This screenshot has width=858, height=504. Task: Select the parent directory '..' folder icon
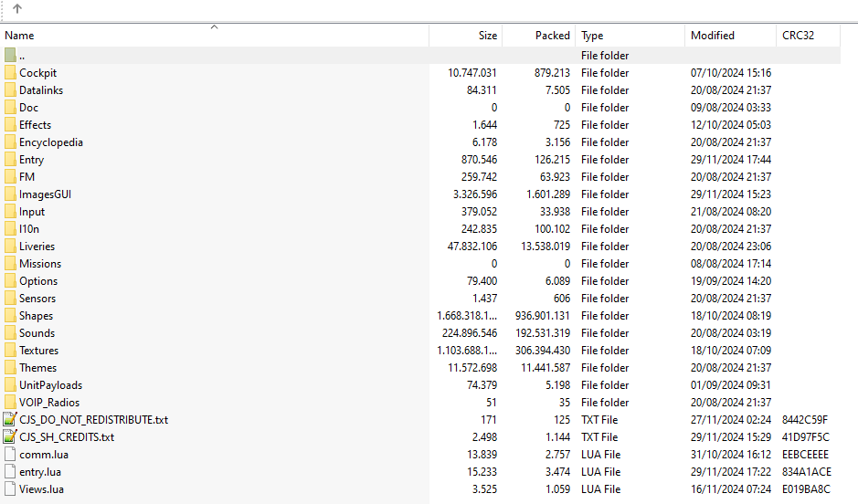pos(10,55)
